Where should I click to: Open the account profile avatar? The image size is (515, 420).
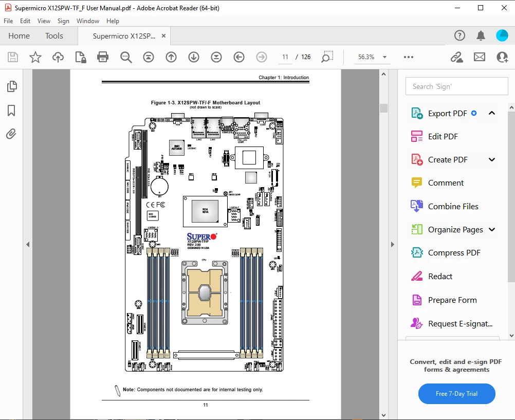(502, 35)
